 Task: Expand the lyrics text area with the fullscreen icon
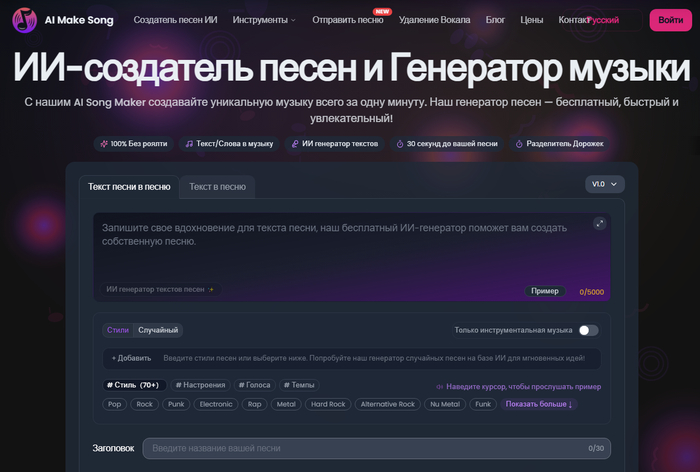[599, 223]
